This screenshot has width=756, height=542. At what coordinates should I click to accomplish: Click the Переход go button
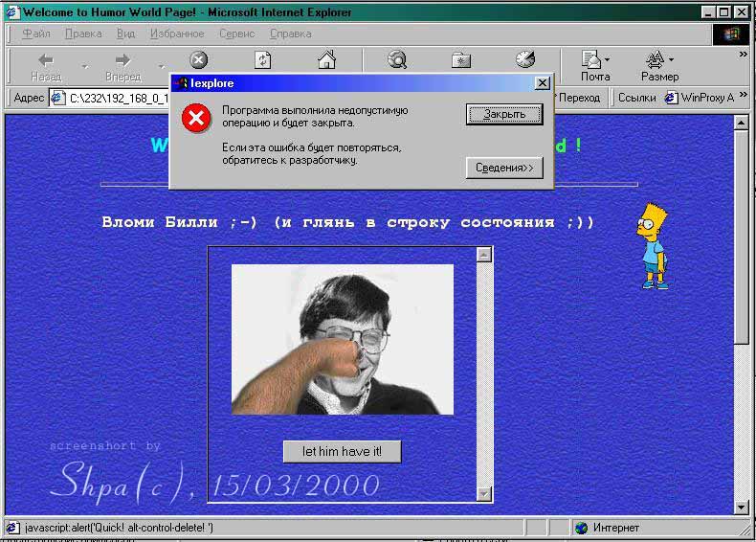(x=577, y=98)
